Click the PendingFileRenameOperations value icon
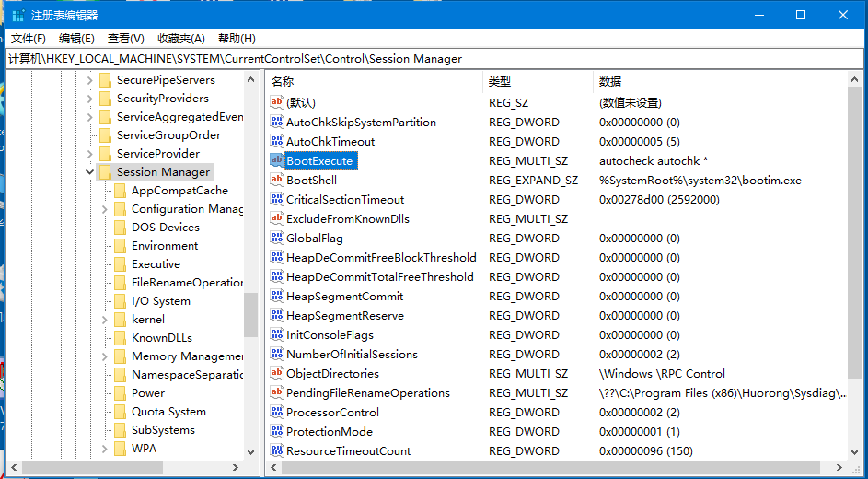Screen dimensions: 868x479 pyautogui.click(x=277, y=392)
